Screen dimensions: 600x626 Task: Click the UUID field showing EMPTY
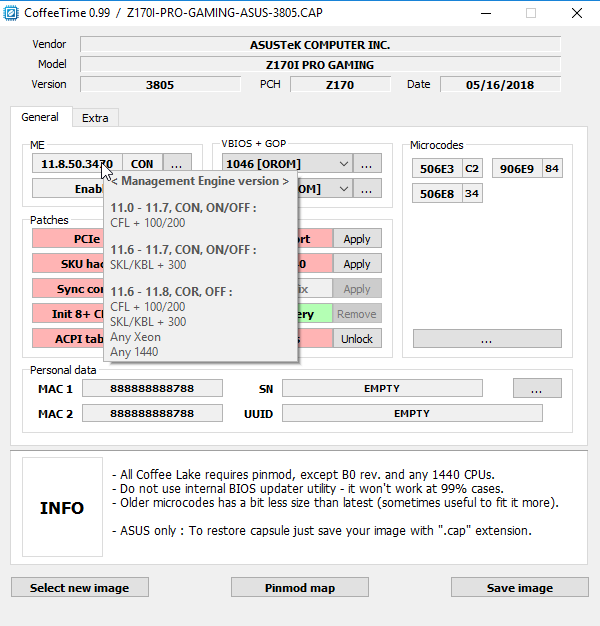pos(412,413)
